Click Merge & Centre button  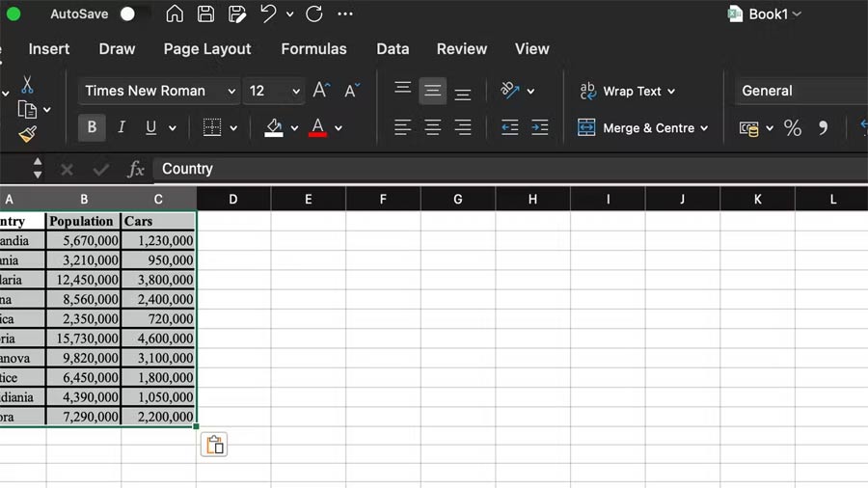(x=636, y=128)
